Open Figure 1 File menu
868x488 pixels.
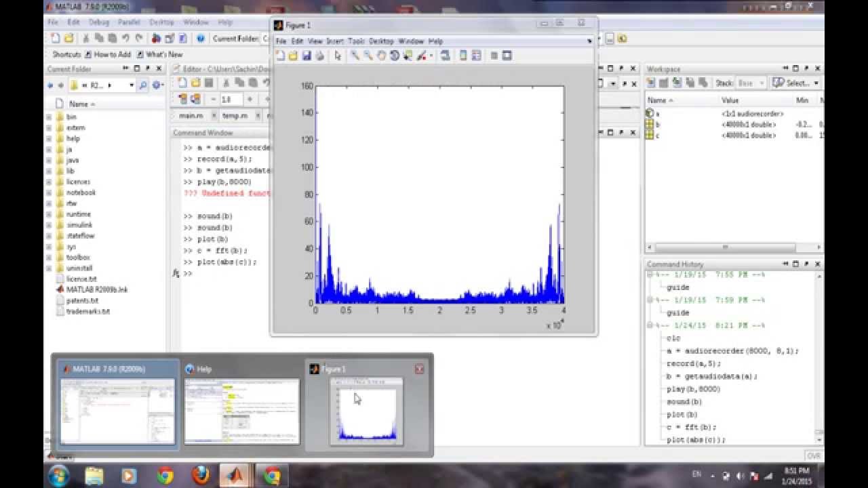(x=281, y=41)
